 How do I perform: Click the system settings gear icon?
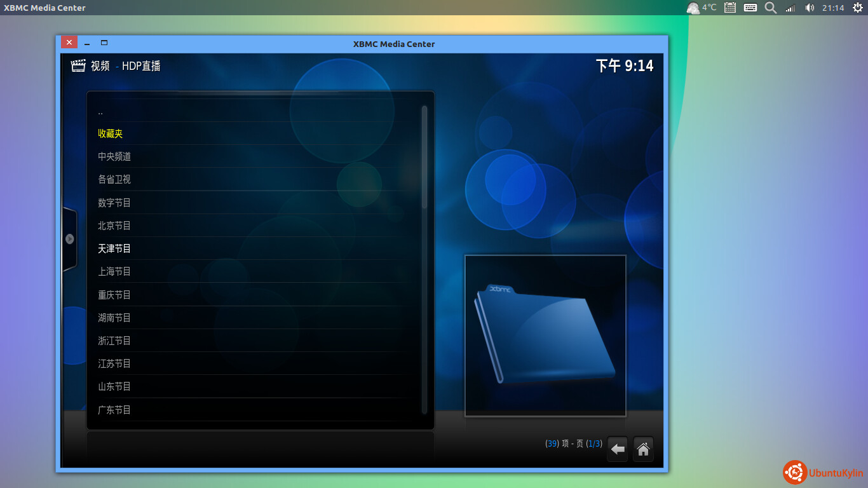[857, 8]
